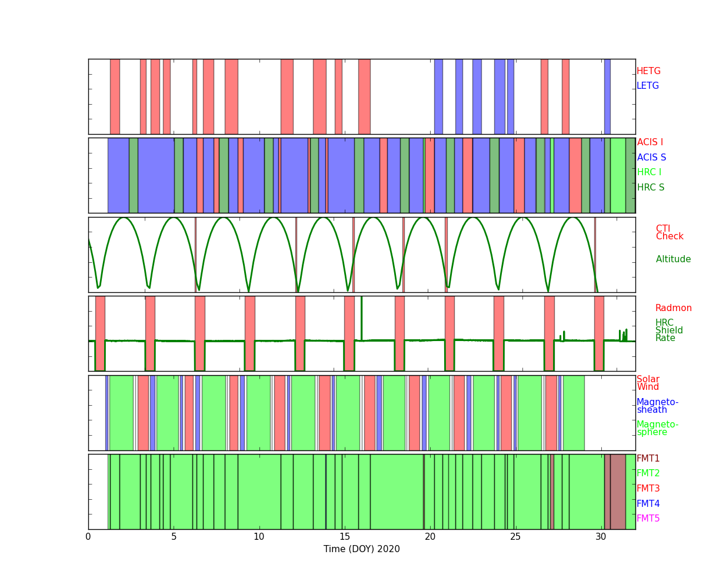This screenshot has height=588, width=706.
Task: Click the Magneto-sheath legend label
Action: point(657,406)
